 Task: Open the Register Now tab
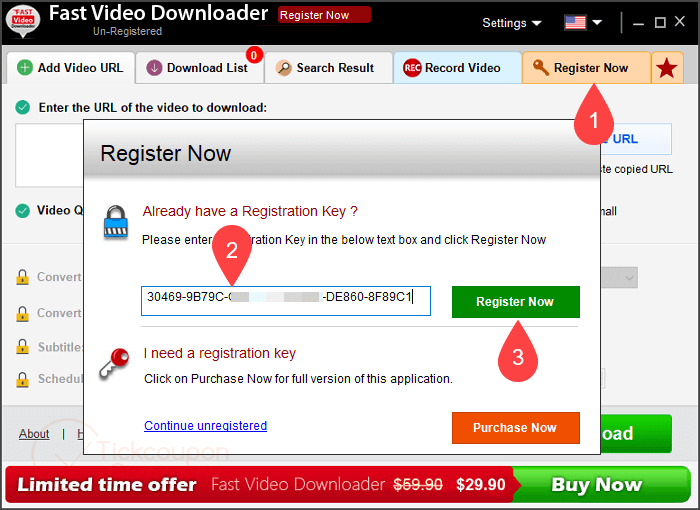pos(586,68)
